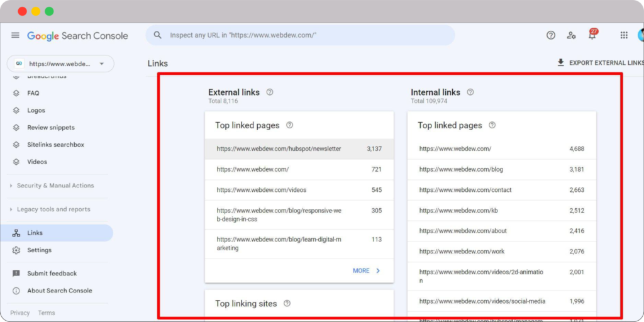Open users and permissions icon

(x=571, y=35)
